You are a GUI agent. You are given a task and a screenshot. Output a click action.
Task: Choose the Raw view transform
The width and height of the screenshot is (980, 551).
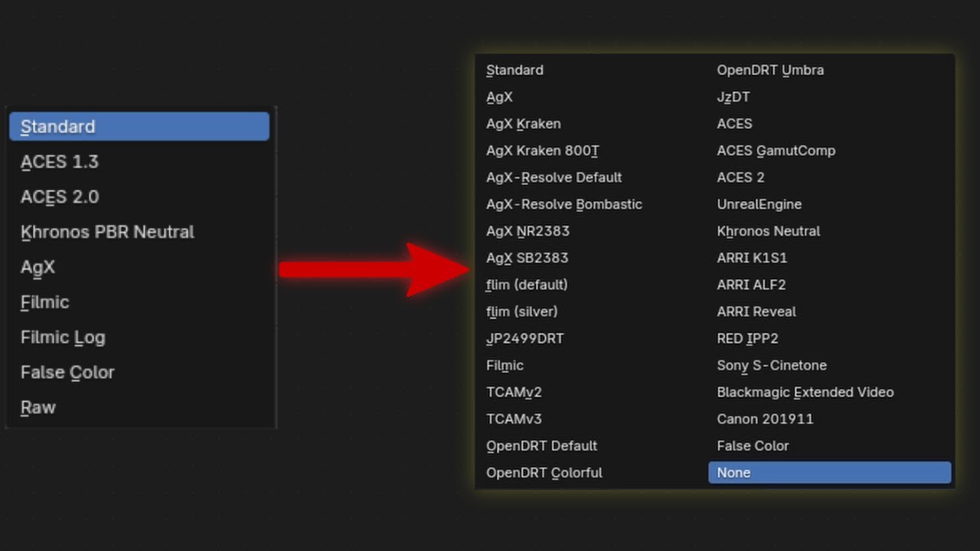click(x=38, y=407)
